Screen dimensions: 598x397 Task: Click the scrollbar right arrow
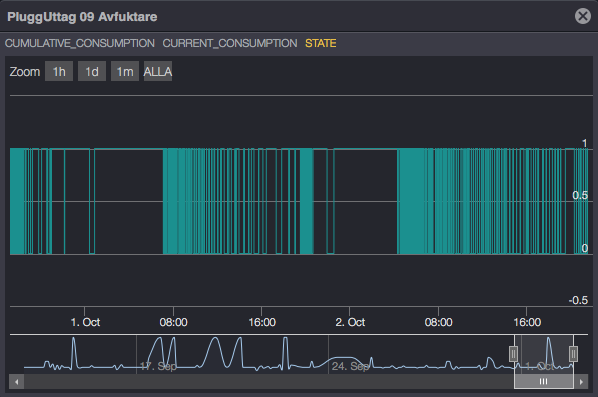[581, 381]
